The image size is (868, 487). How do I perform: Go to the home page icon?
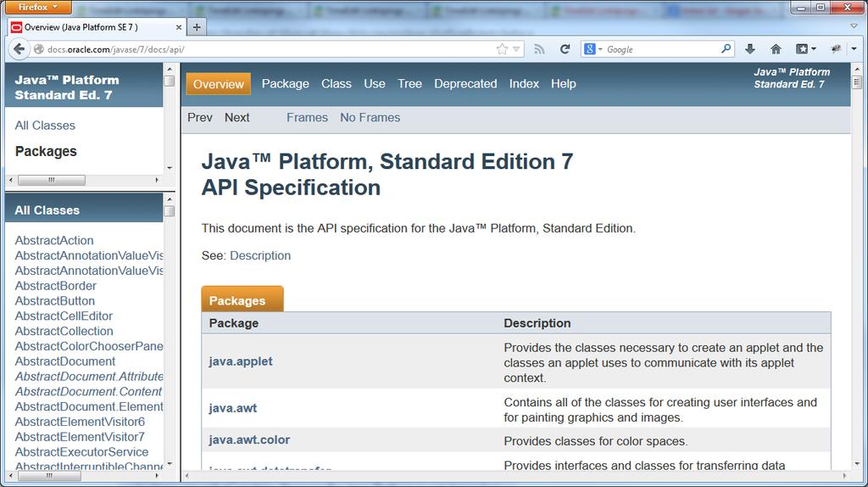tap(776, 49)
